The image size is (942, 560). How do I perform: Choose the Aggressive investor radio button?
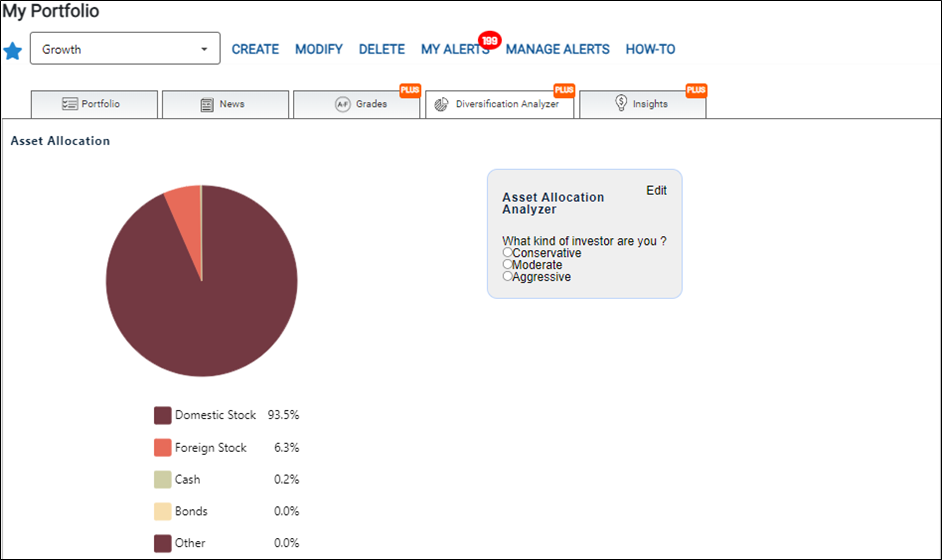coord(508,276)
